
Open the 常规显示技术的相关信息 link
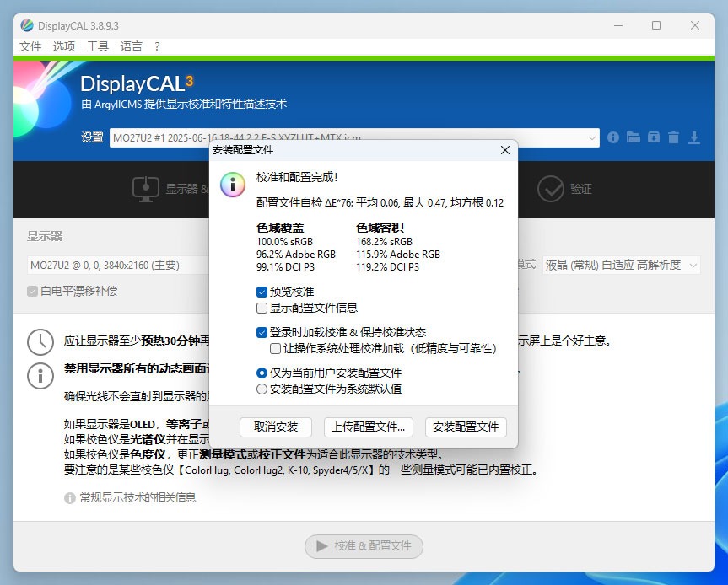(138, 498)
